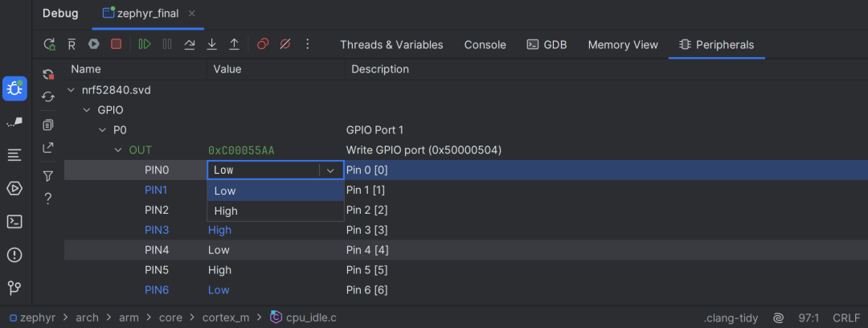Click the cortex_m breadcrumb
The image size is (868, 328).
coord(226,318)
